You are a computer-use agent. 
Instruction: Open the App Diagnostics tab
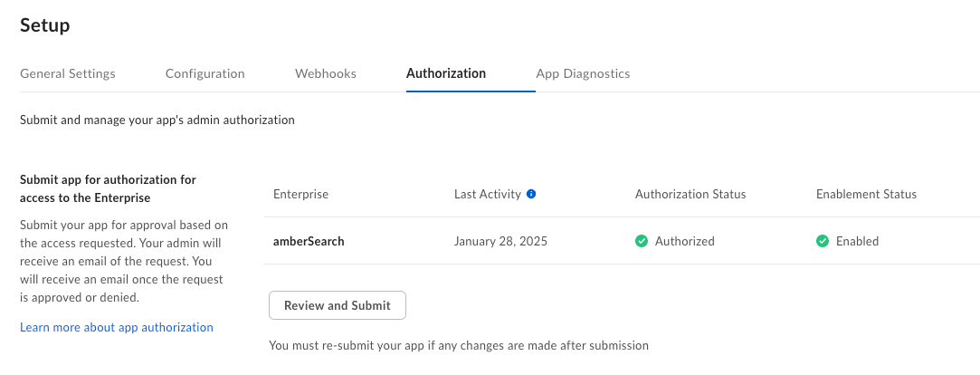pyautogui.click(x=583, y=73)
